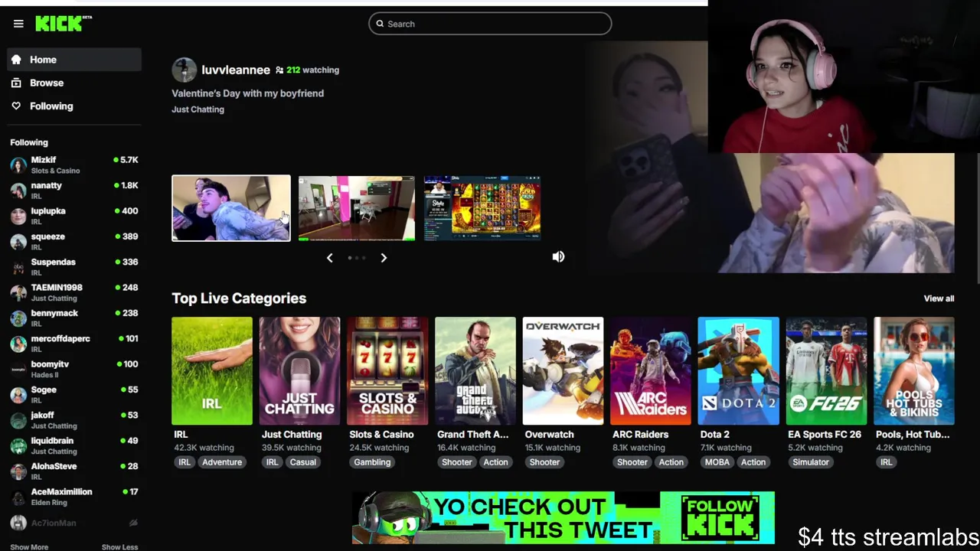Open bennymack's avatar in Following list
This screenshot has height=551, width=980.
coord(18,318)
